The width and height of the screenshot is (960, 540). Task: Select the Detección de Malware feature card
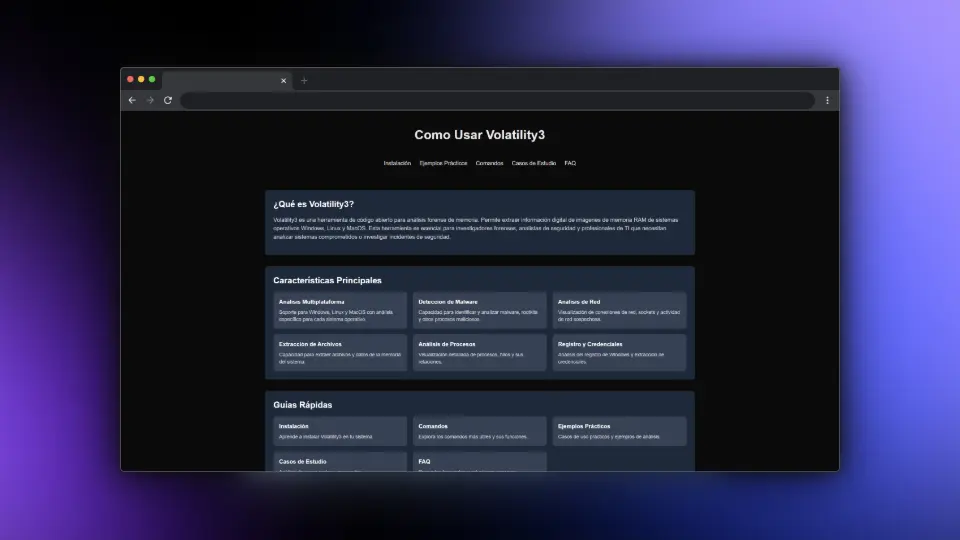479,310
